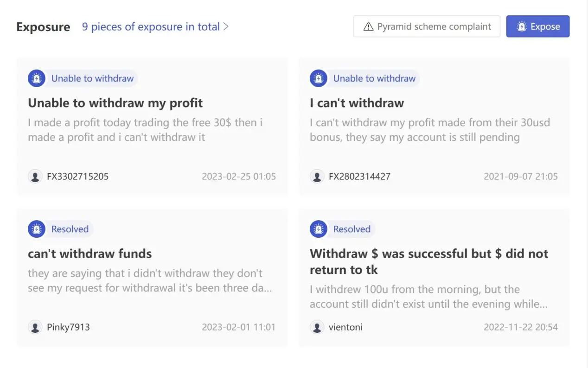Click the siren icon on Expose button
Screen dimensions: 588x368
(x=521, y=26)
